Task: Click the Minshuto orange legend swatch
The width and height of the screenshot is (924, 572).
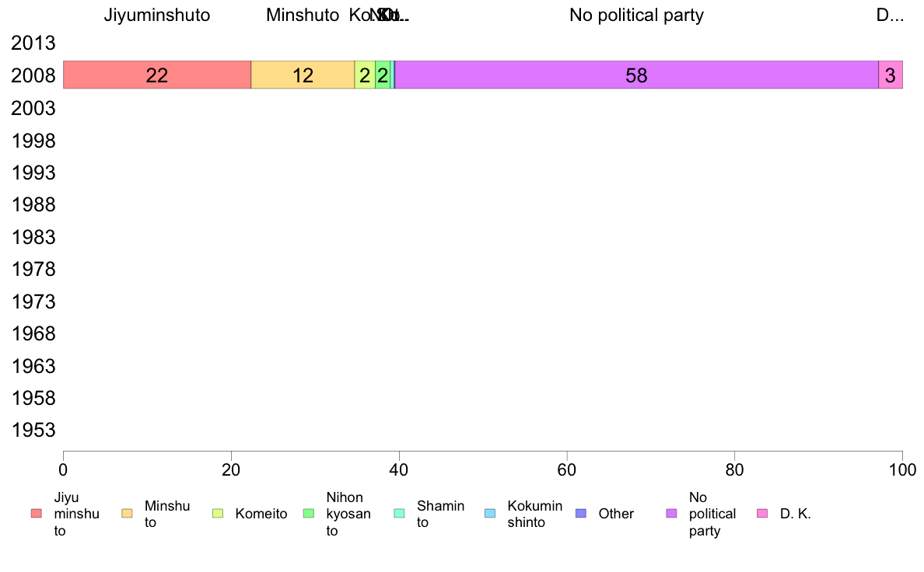Action: tap(128, 514)
